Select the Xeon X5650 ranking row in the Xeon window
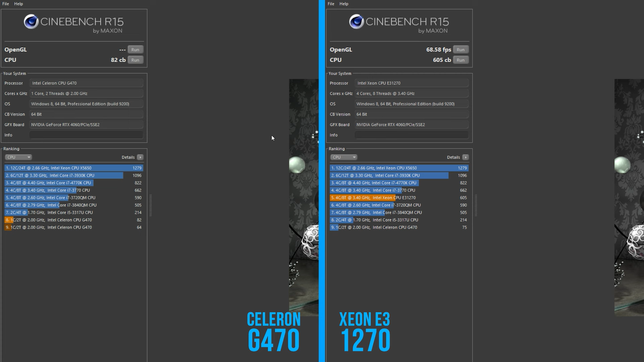 pyautogui.click(x=399, y=168)
